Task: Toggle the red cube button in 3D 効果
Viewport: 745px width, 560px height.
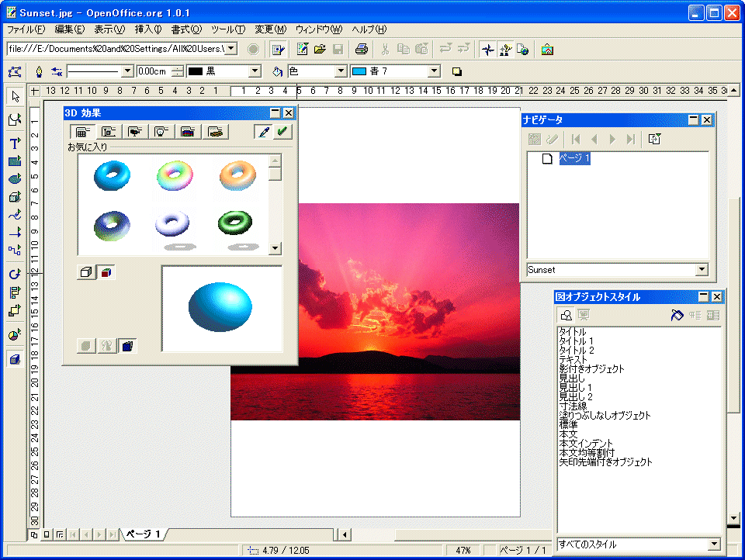Action: coord(106,272)
